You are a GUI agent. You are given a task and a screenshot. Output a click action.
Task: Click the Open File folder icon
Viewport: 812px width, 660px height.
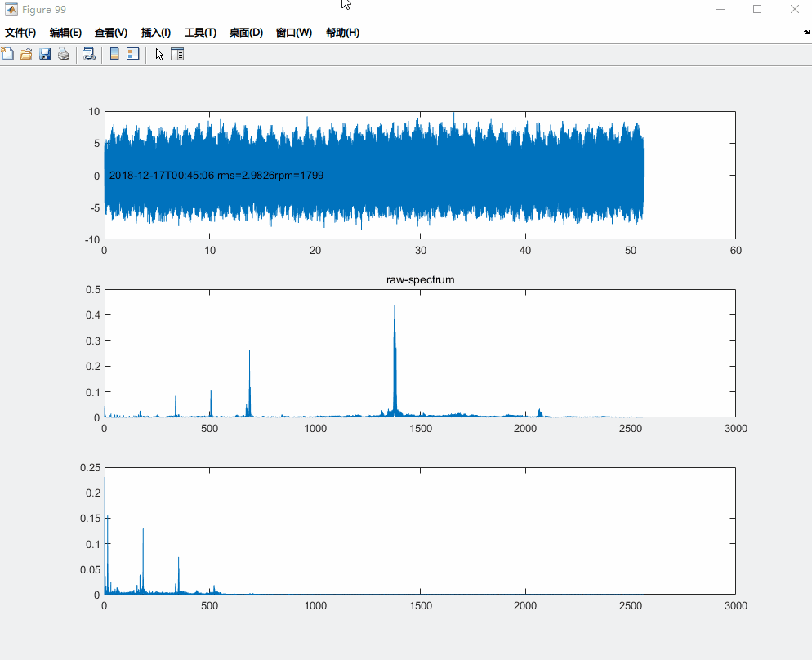pos(26,54)
